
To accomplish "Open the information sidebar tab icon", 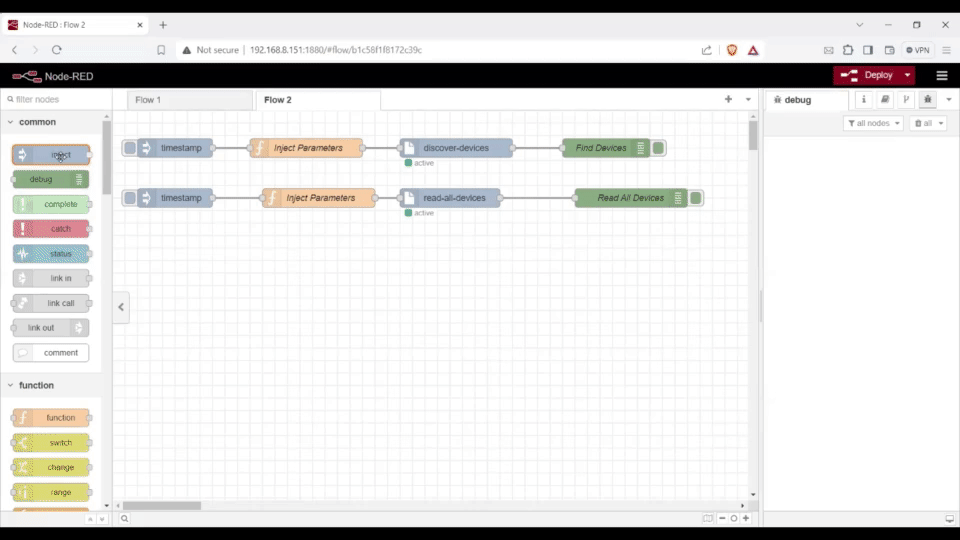I will point(864,100).
